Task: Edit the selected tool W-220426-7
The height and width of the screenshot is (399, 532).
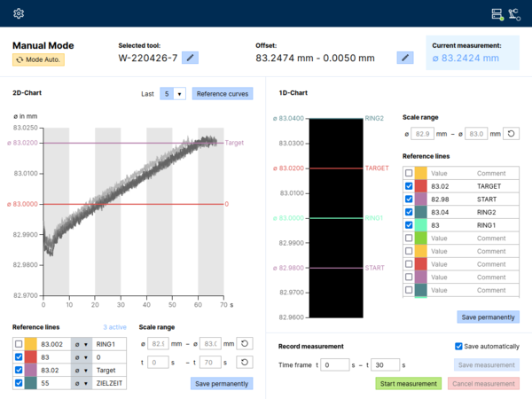Action: [190, 58]
